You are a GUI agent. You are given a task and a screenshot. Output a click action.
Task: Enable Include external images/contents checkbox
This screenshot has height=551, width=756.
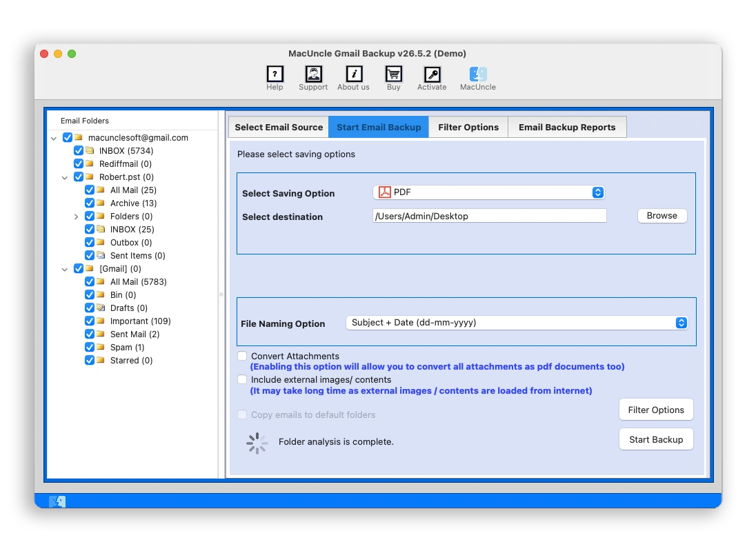pyautogui.click(x=242, y=379)
